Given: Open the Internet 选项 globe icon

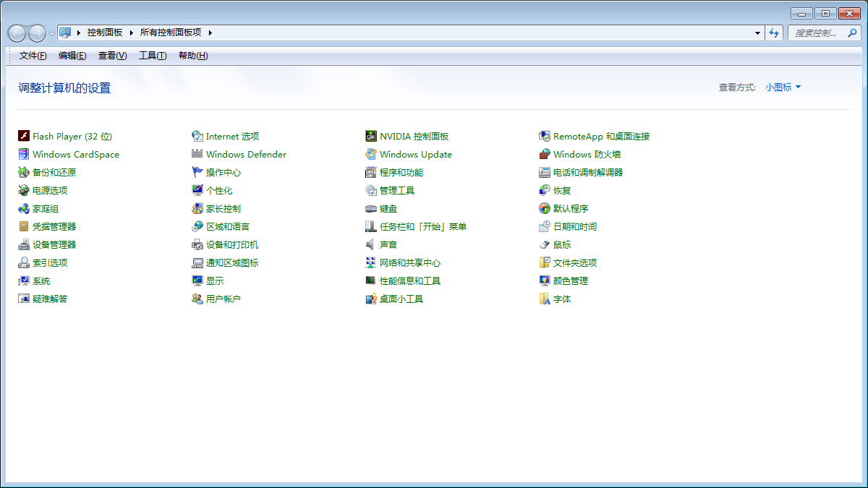Looking at the screenshot, I should click(197, 136).
